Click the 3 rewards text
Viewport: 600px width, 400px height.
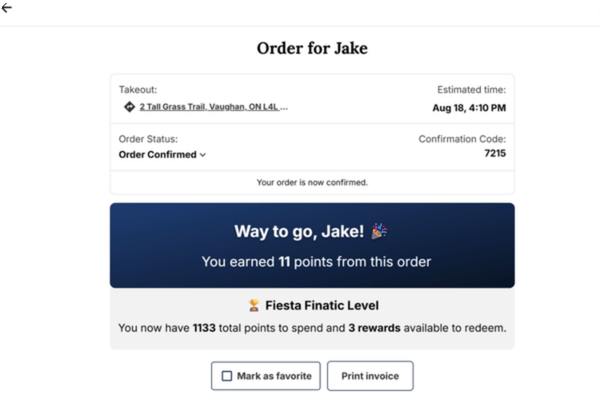point(374,328)
